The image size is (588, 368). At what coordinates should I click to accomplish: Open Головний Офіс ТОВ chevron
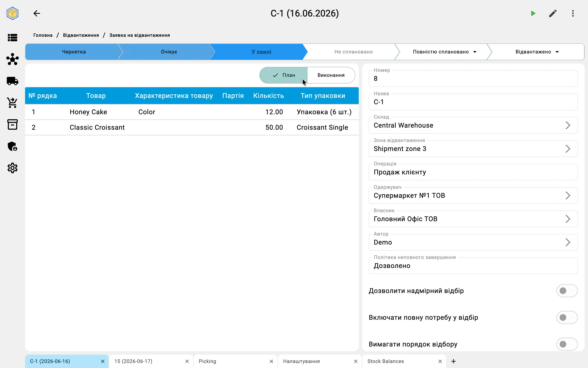(568, 219)
